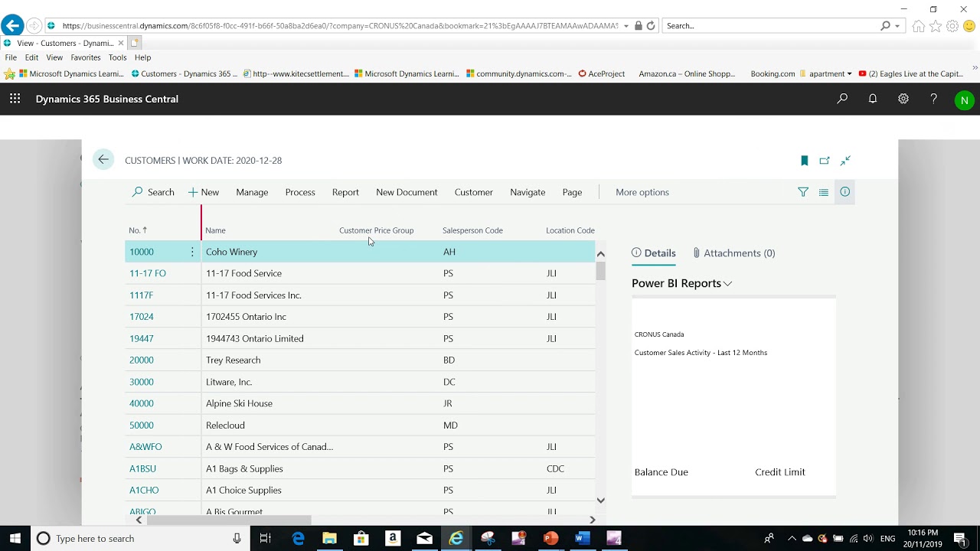Open Word from the taskbar
The image size is (980, 551).
click(x=582, y=539)
